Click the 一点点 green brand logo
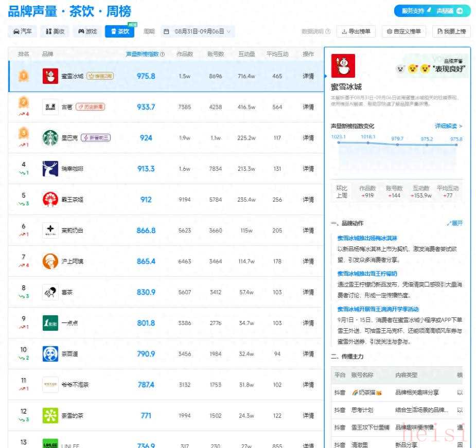Image resolution: width=476 pixels, height=448 pixels. 50,323
